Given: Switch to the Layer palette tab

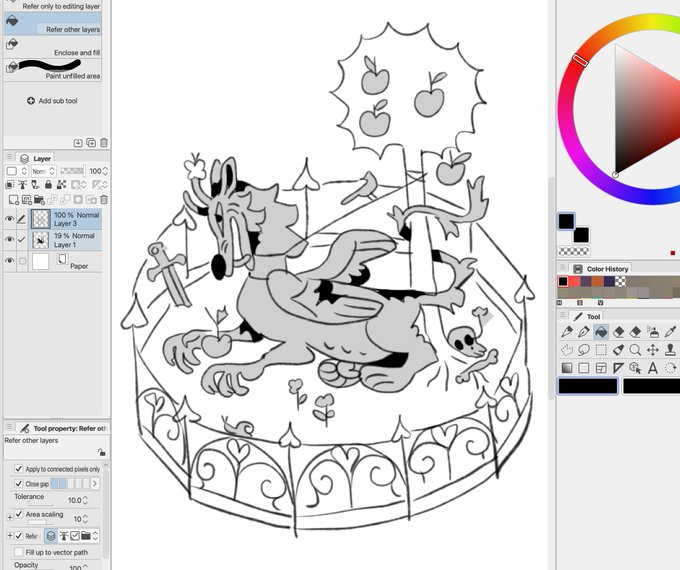Looking at the screenshot, I should click(36, 158).
